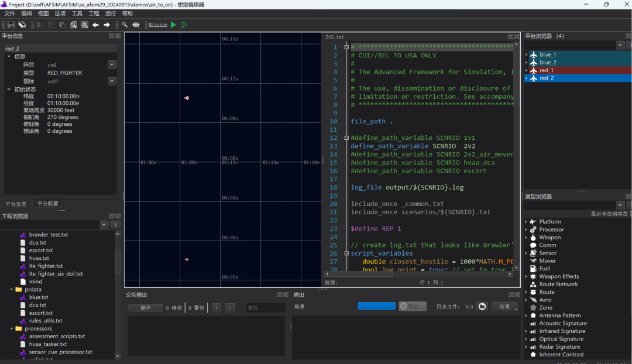632x364 pixels.
Task: Click the Comm type icon
Action: [x=533, y=245]
